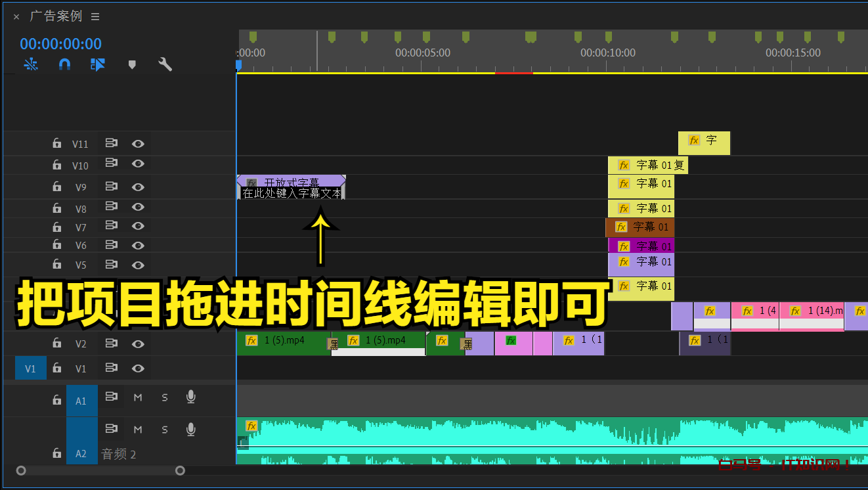Close the 广告案例 sequence tab
Viewport: 868px width, 490px height.
tap(16, 17)
